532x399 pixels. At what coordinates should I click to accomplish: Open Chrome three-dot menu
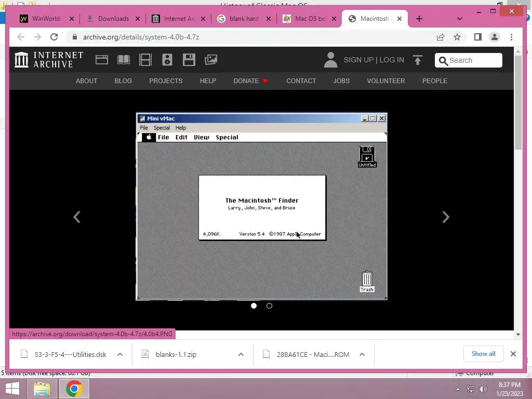[x=511, y=37]
